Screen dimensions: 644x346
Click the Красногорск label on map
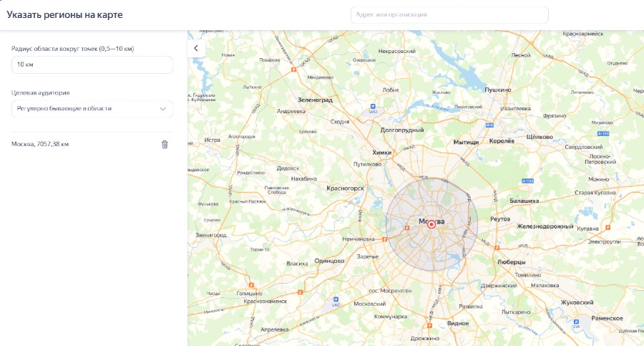pos(346,188)
